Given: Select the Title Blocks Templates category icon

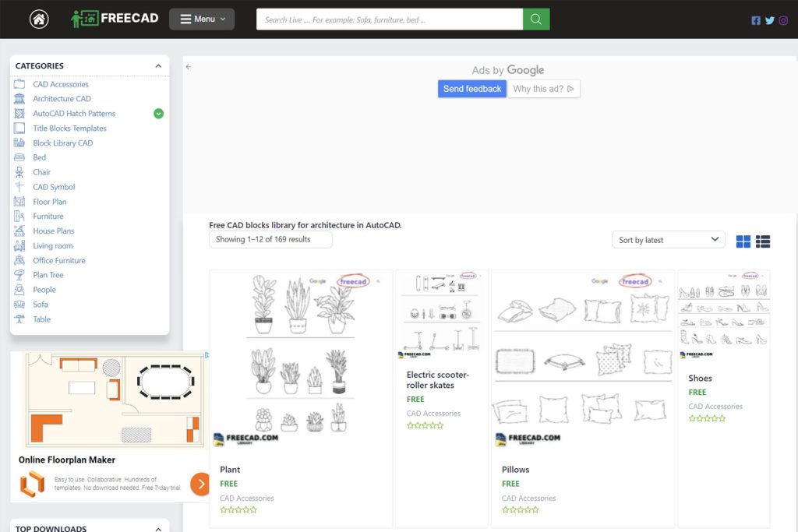Looking at the screenshot, I should click(x=19, y=129).
